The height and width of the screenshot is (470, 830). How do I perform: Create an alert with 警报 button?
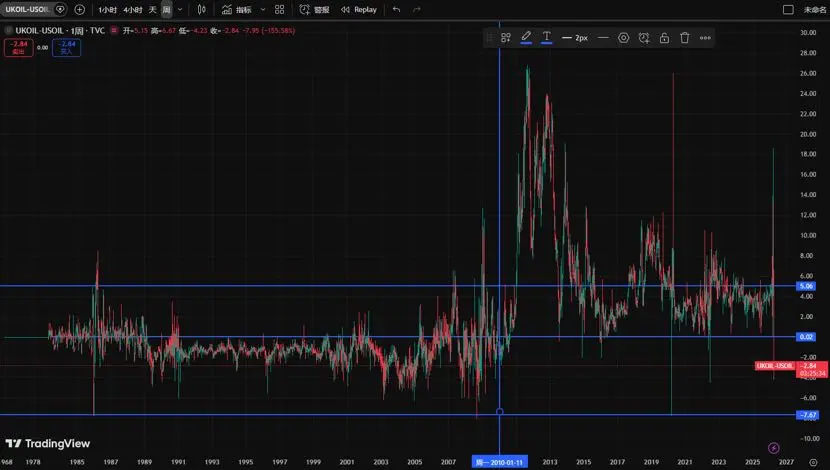coord(314,10)
